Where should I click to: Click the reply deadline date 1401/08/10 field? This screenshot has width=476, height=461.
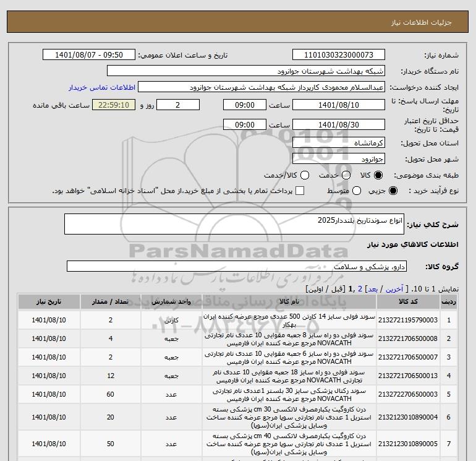coord(339,105)
